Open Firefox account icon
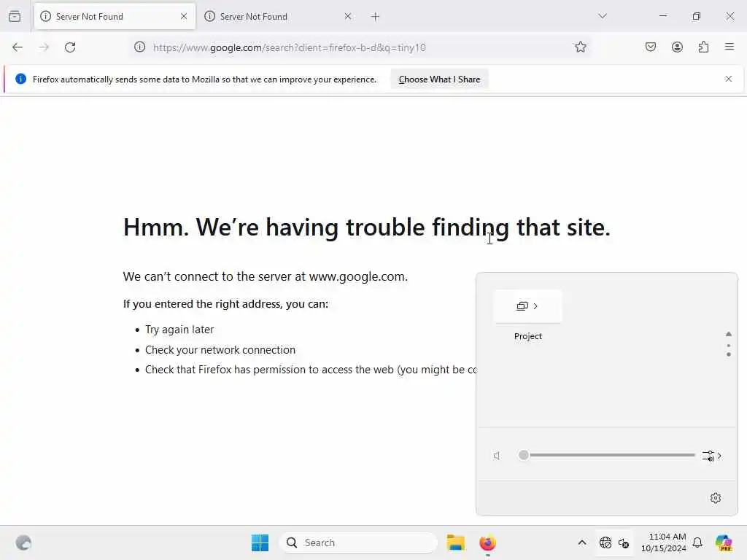 [677, 47]
